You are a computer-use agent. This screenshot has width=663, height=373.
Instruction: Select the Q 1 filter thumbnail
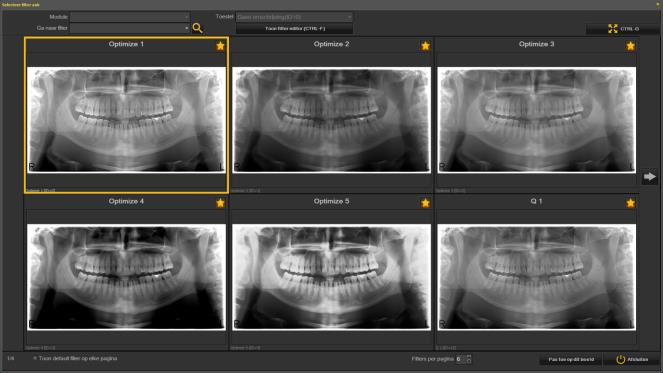pyautogui.click(x=537, y=277)
